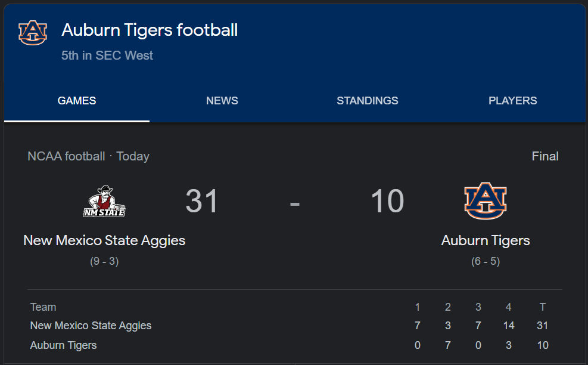Click the Auburn Tigers logo beside score
This screenshot has height=365, width=588.
click(x=485, y=201)
